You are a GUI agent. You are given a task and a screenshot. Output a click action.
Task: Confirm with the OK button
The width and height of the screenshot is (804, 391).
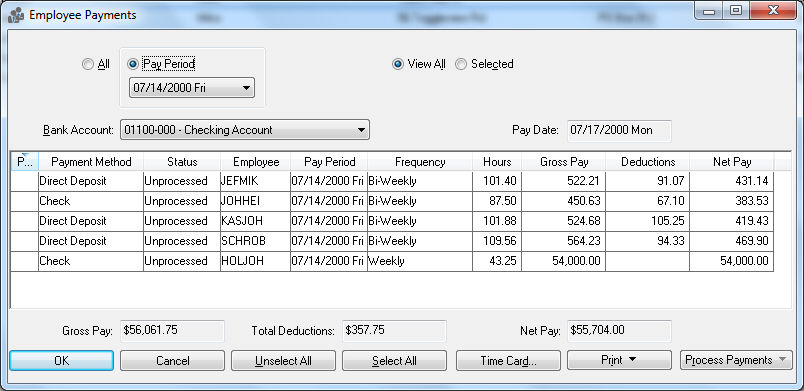62,360
